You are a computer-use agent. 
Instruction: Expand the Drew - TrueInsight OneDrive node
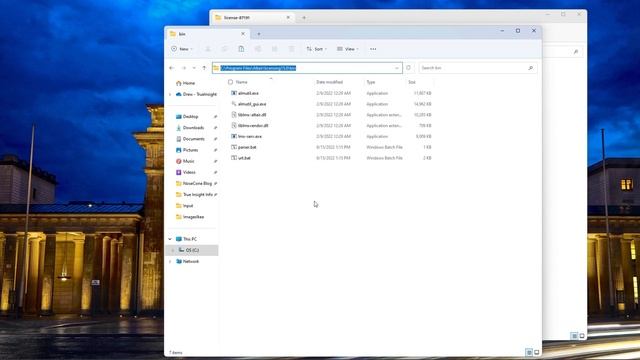point(170,94)
